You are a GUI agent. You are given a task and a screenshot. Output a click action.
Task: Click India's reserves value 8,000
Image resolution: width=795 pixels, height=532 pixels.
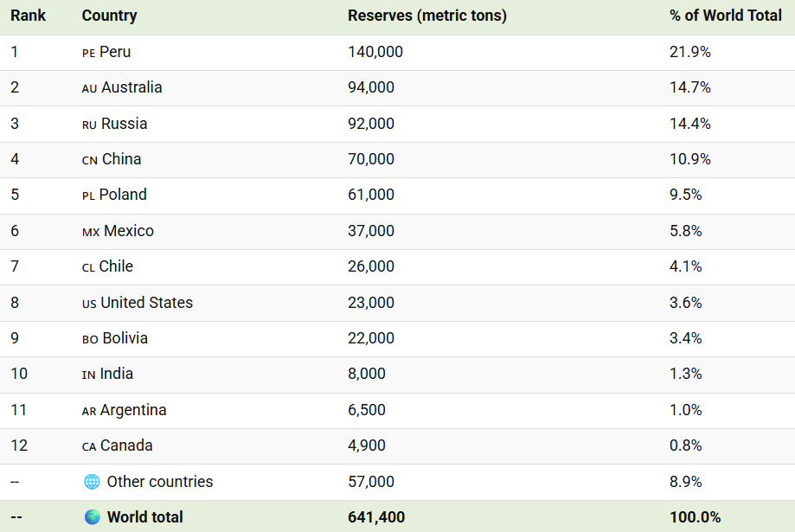pos(367,374)
